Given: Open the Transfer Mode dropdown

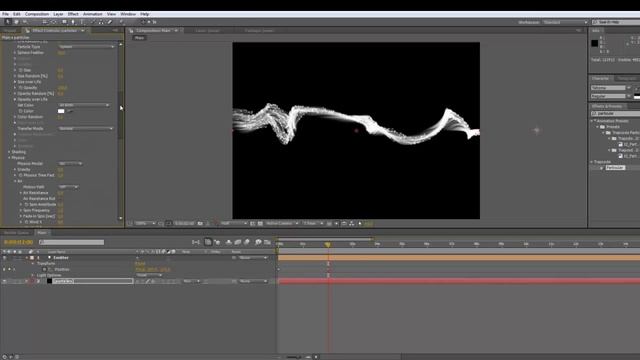Looking at the screenshot, I should click(85, 129).
